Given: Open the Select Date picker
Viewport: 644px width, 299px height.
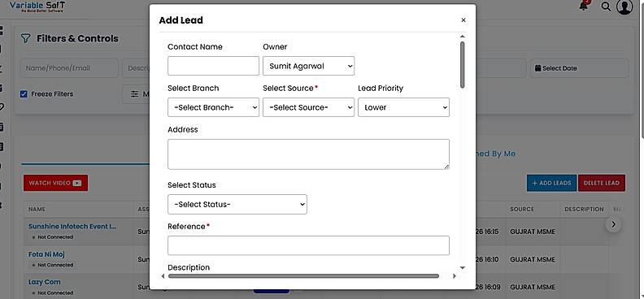Looking at the screenshot, I should [579, 68].
